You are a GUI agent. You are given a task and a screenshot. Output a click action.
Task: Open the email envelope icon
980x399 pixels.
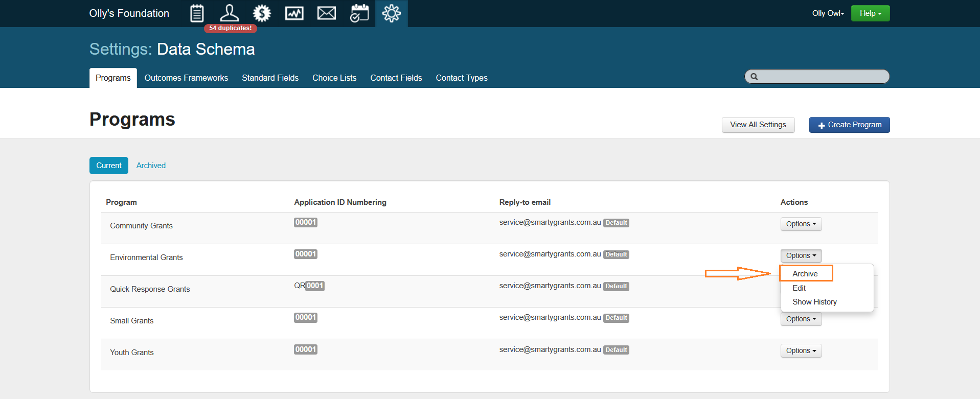coord(326,13)
